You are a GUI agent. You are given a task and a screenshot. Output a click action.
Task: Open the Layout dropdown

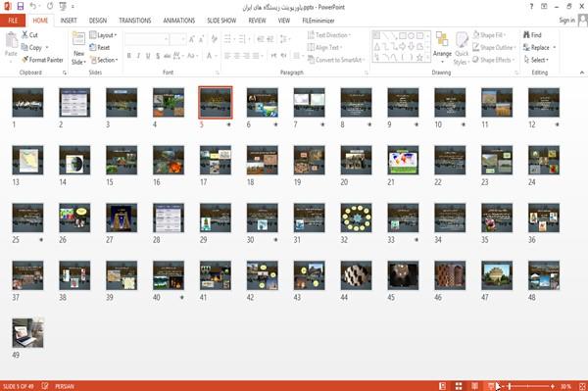tap(103, 35)
